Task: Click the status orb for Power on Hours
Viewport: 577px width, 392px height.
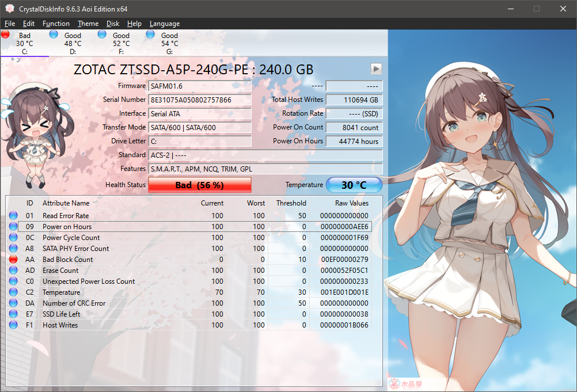Action: [13, 227]
